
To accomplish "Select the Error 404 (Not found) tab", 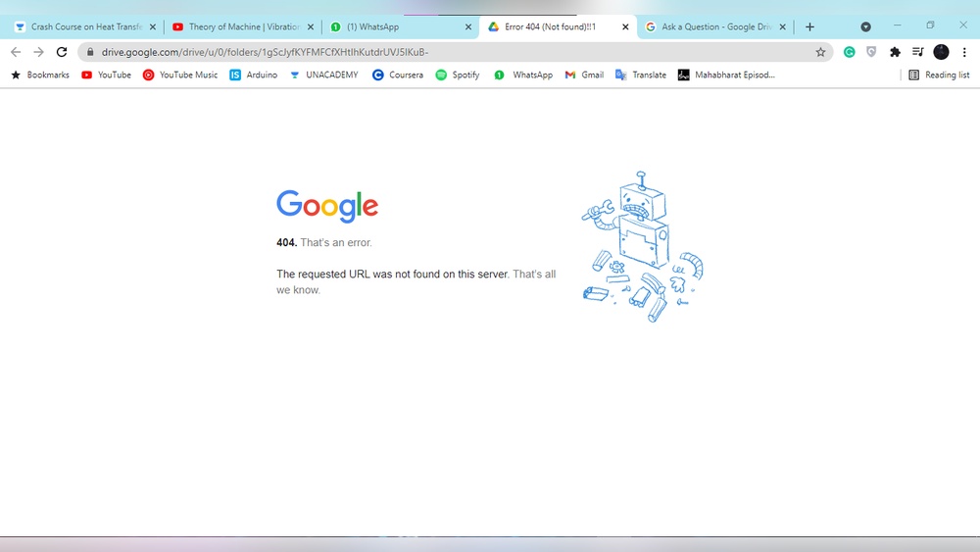I will (557, 26).
